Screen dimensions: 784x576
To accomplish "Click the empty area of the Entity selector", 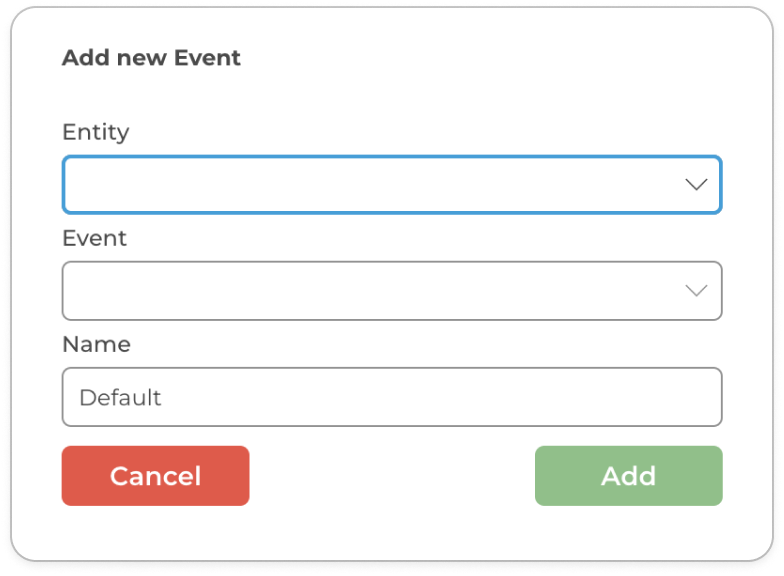I will pos(350,185).
